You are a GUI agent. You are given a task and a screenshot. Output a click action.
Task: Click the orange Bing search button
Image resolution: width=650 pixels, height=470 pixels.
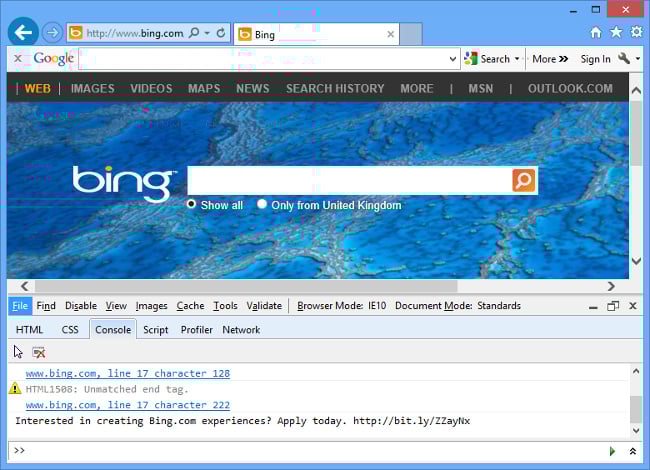(524, 180)
